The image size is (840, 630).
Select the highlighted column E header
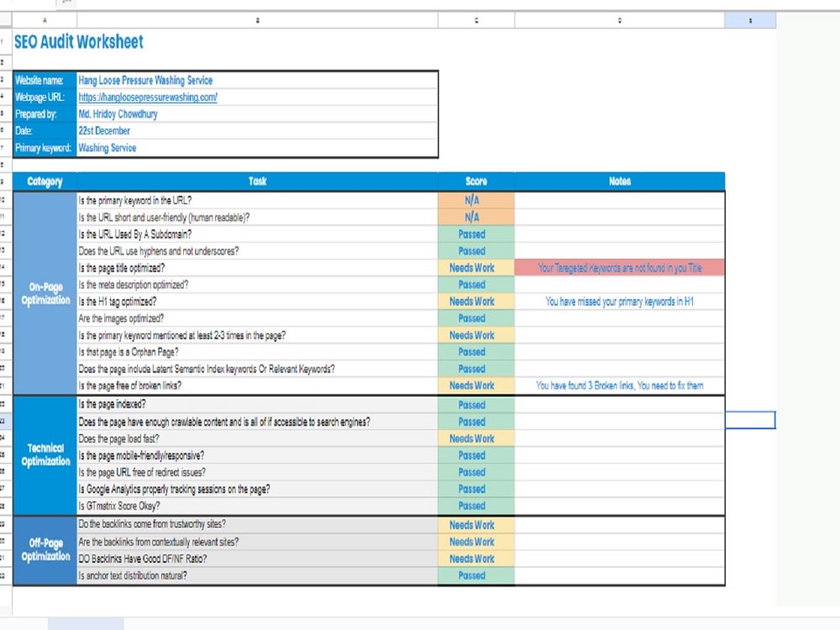(x=750, y=20)
